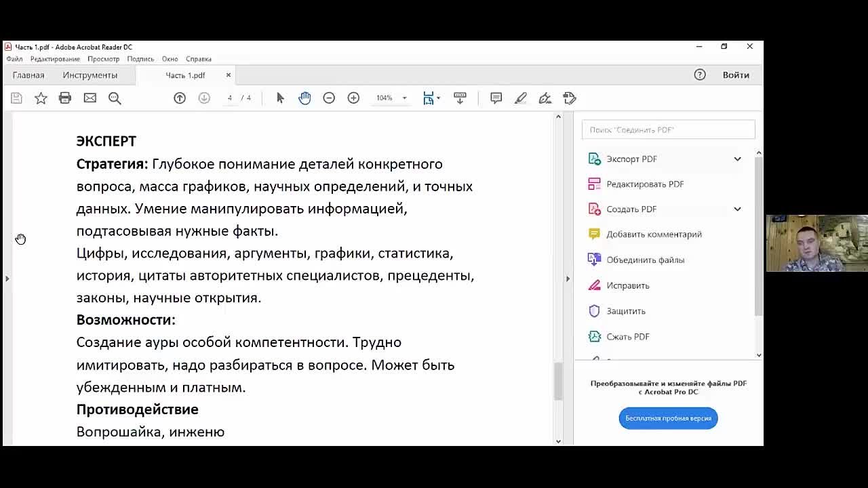Click the tools search field
Image resolution: width=868 pixels, height=488 pixels.
click(668, 129)
